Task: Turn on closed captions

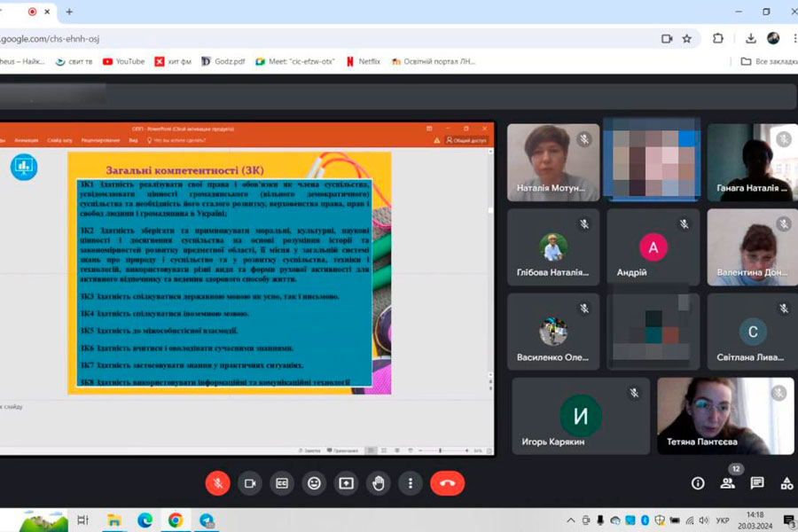Action: pyautogui.click(x=282, y=483)
